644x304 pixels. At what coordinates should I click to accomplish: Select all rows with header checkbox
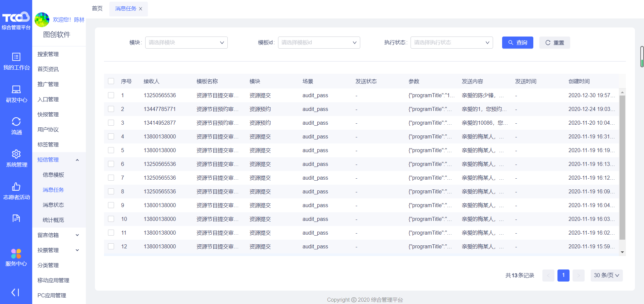coord(111,81)
